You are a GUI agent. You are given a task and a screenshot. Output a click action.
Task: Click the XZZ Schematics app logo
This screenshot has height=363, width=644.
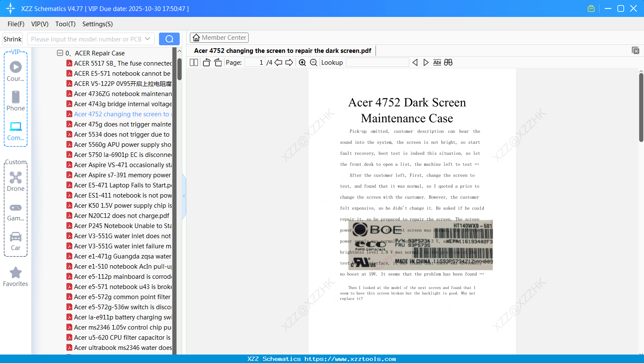pyautogui.click(x=11, y=8)
